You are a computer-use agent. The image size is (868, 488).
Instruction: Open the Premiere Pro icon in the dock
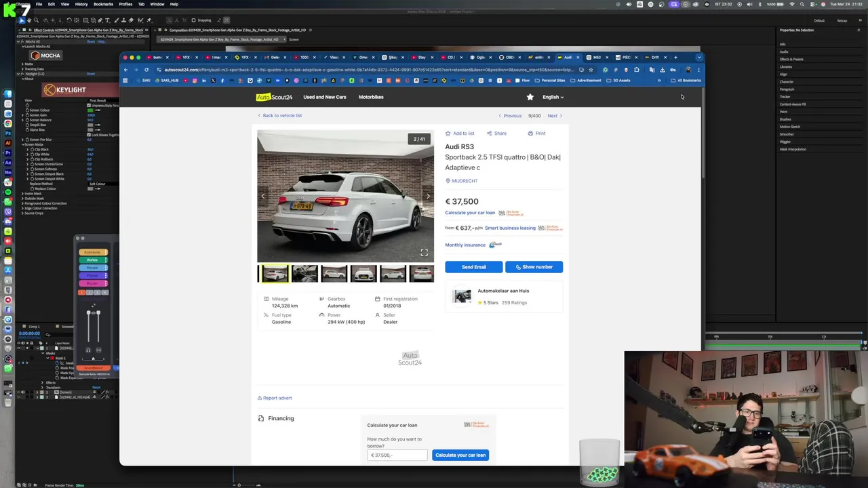(8, 153)
